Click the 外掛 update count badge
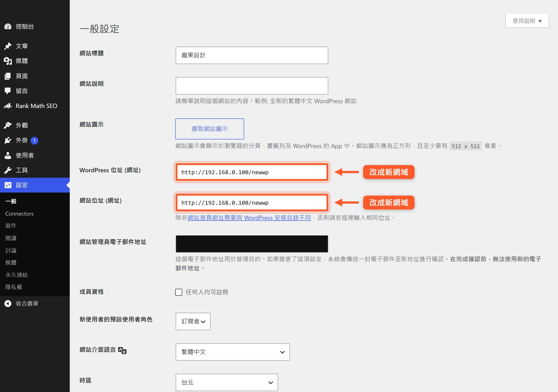This screenshot has width=558, height=392. point(34,141)
